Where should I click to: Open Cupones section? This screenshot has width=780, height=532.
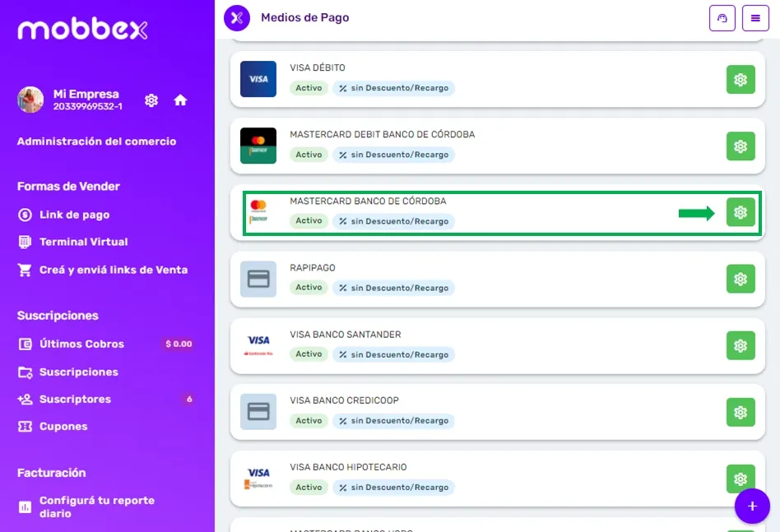pos(52,427)
